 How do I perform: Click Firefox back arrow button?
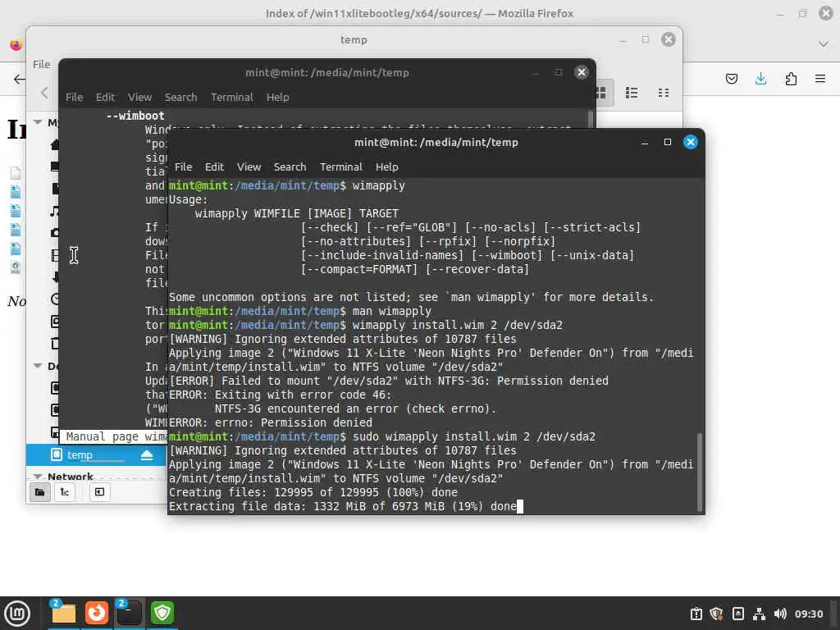(x=19, y=80)
